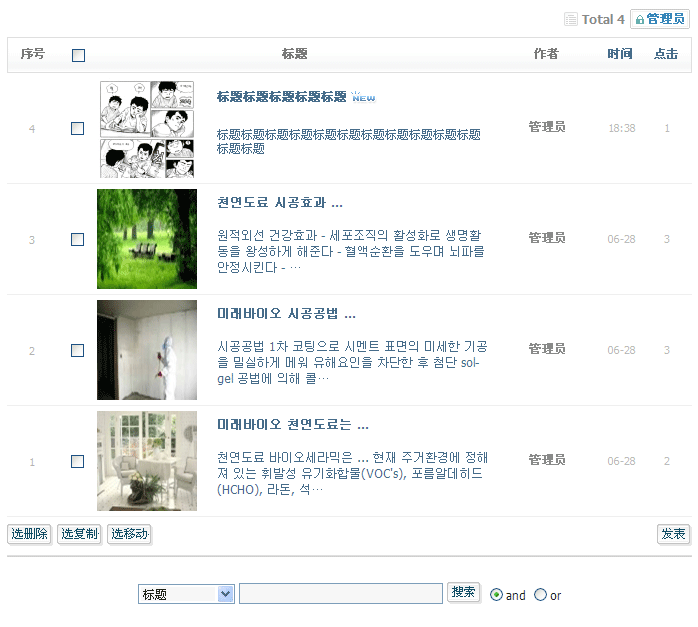Click the NEW badge icon on first post
This screenshot has height=627, width=698.
(363, 97)
